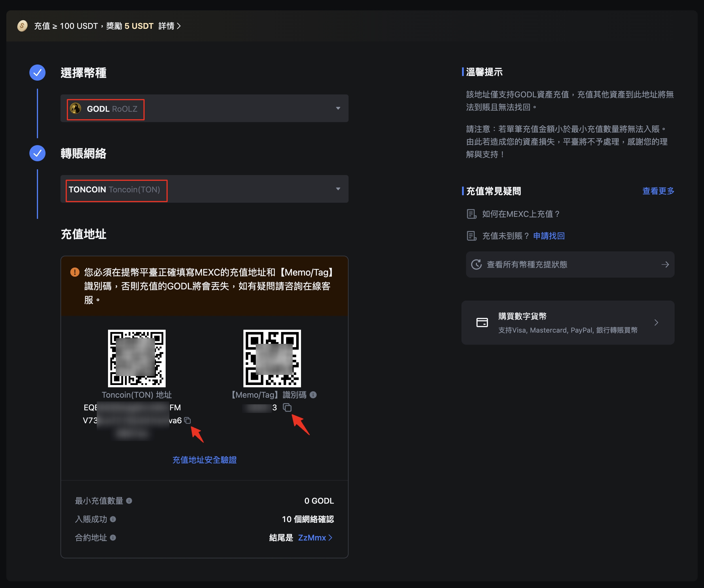Click the 申請找回 link
The image size is (704, 588).
tap(549, 236)
